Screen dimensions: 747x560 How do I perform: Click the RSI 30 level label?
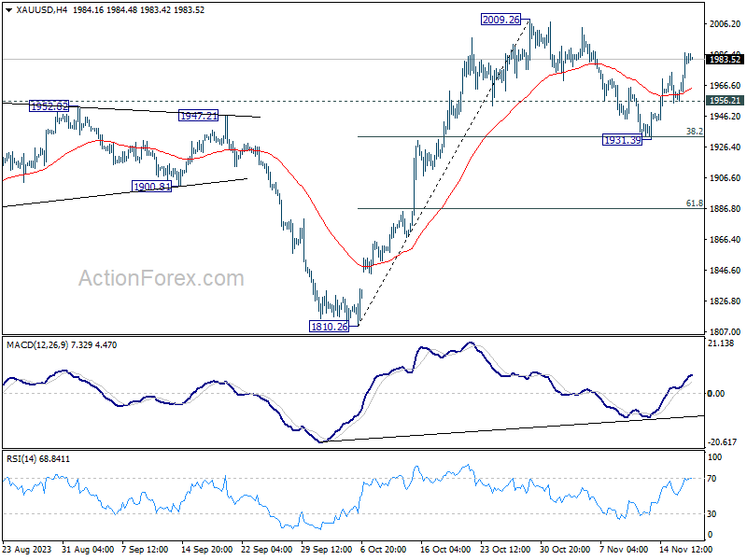(712, 514)
